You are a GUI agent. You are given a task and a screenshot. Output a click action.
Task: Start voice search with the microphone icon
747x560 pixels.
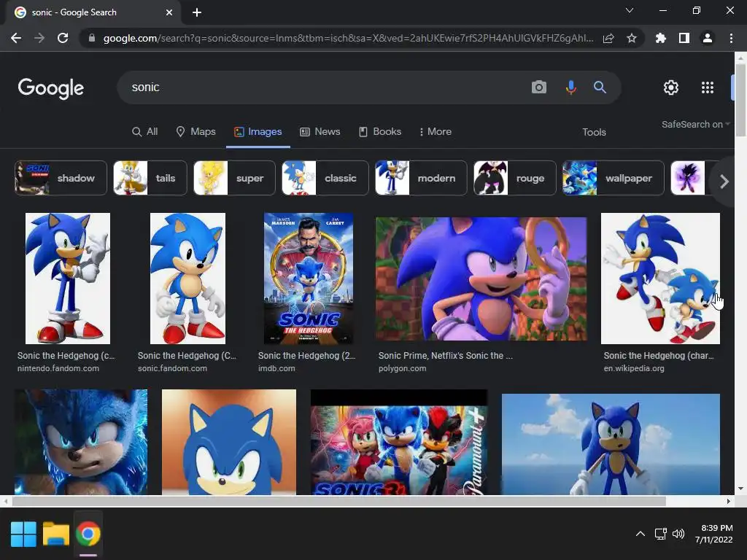click(570, 87)
